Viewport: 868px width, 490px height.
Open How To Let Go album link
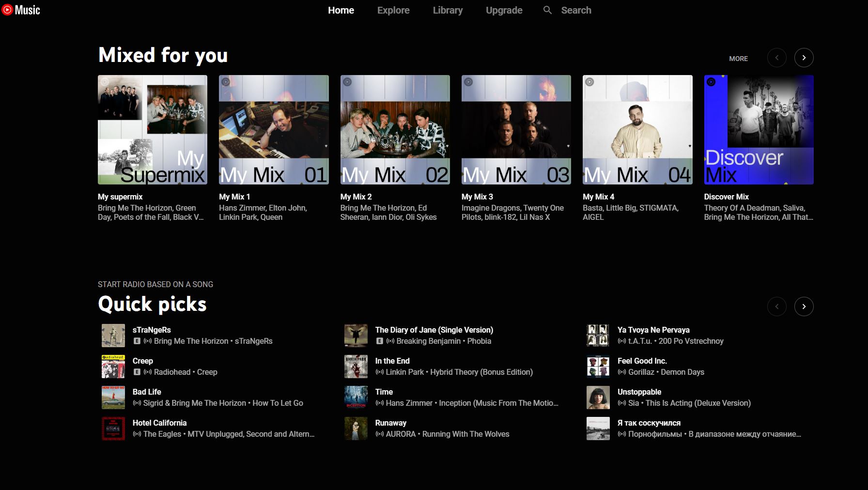(x=278, y=403)
